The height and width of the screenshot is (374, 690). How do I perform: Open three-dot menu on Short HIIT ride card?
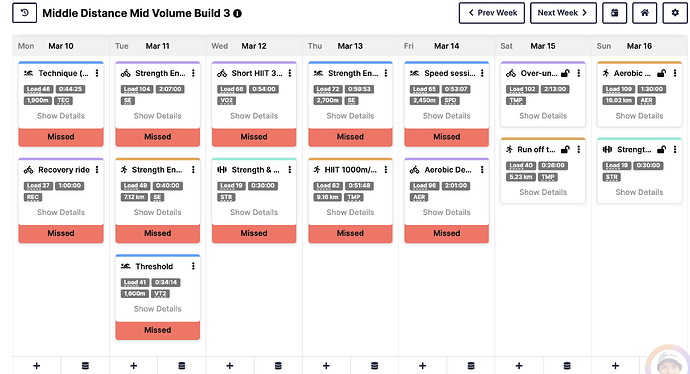[x=290, y=73]
